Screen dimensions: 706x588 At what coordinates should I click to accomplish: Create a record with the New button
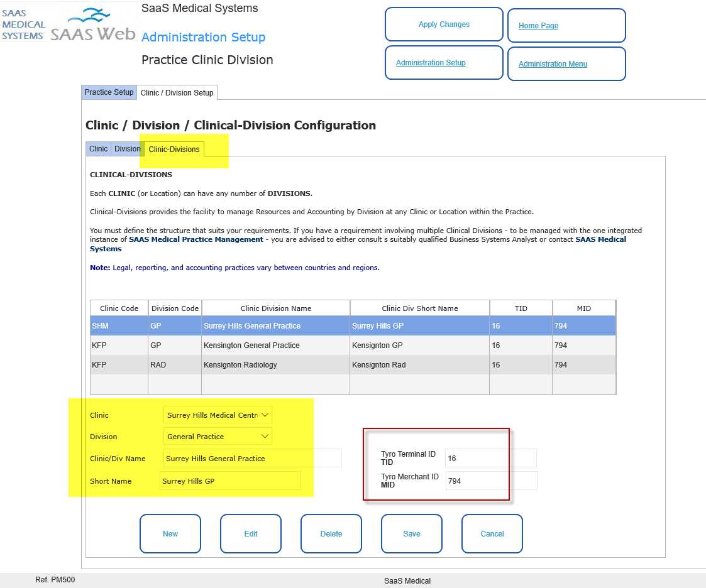[170, 533]
